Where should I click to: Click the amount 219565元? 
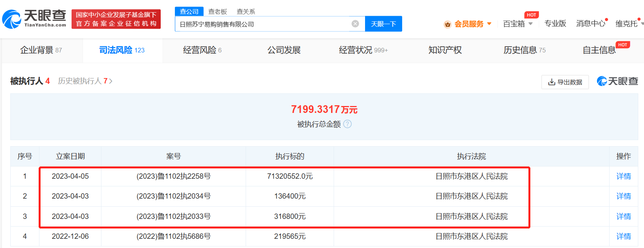[290, 237]
